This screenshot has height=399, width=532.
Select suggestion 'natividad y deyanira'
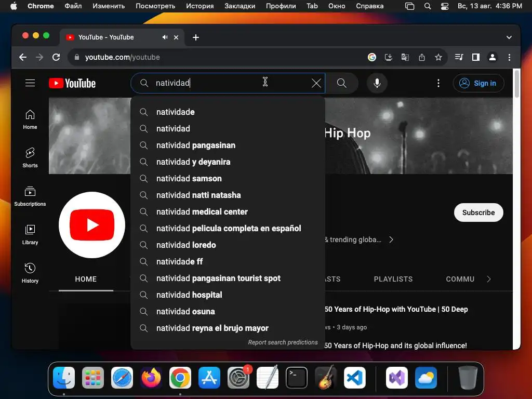(x=228, y=162)
